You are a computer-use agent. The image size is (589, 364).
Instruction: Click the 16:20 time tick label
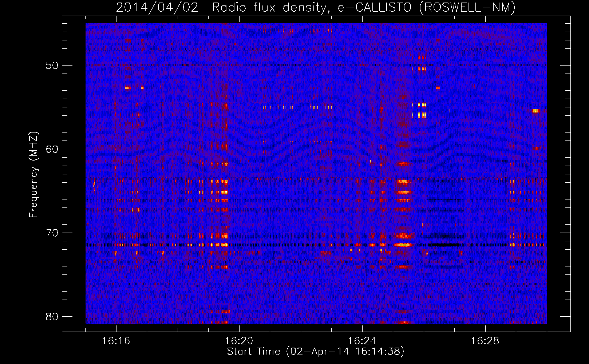pos(239,341)
